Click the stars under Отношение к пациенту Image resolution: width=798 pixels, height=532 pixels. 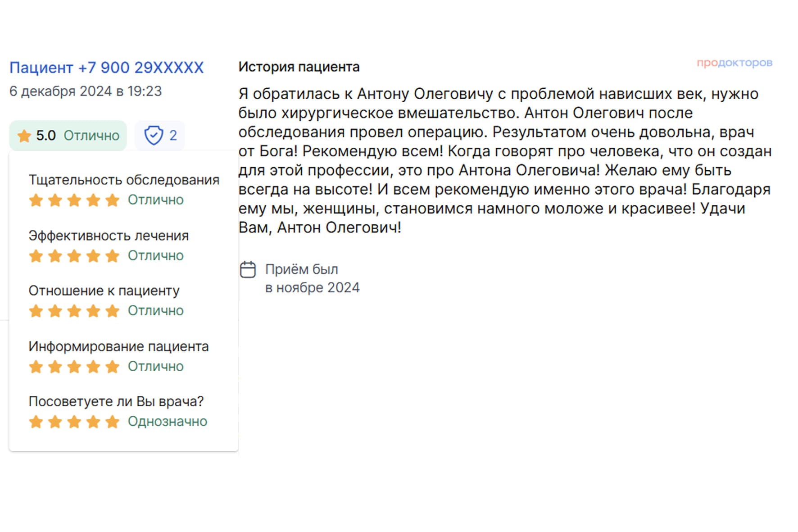pyautogui.click(x=74, y=311)
